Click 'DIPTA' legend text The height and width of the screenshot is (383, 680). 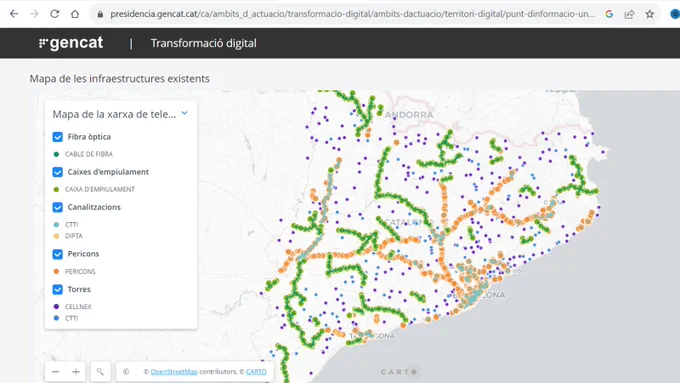[74, 236]
